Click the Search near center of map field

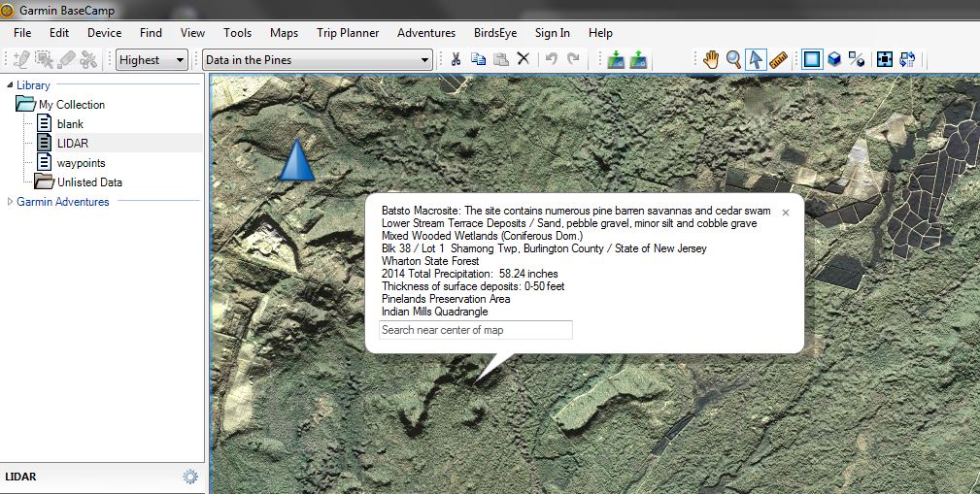pyautogui.click(x=475, y=330)
